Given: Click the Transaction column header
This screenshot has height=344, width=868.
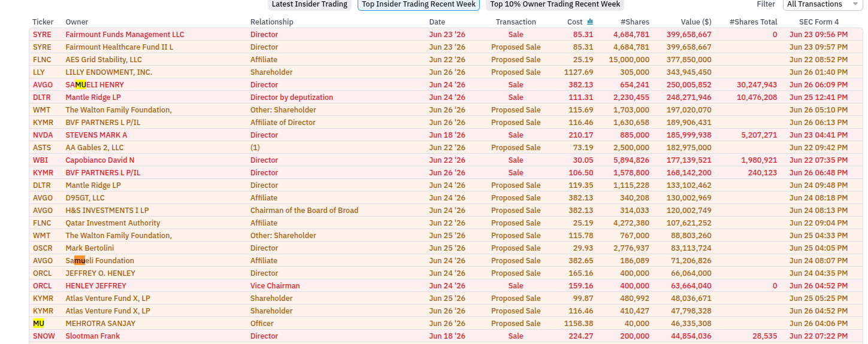Looking at the screenshot, I should [516, 22].
